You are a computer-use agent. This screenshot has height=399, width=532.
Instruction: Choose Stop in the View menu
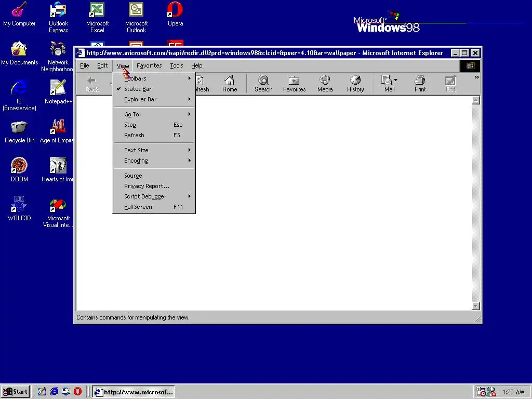154,125
